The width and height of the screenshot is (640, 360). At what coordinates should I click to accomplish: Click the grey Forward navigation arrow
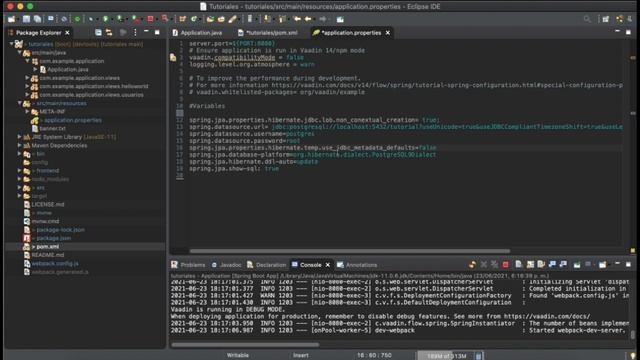point(322,19)
